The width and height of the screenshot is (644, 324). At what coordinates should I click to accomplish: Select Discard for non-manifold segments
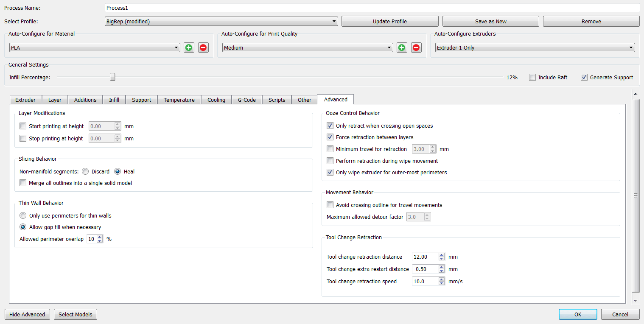click(85, 172)
